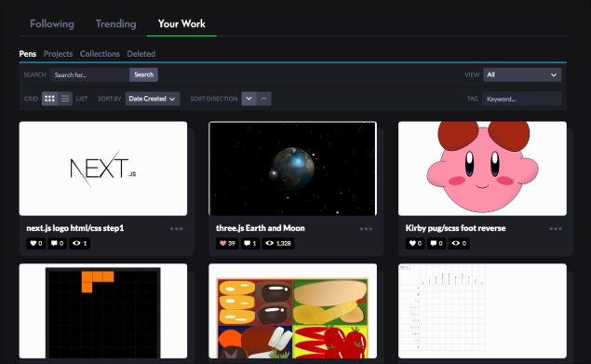This screenshot has width=591, height=364.
Task: Set sort direction to ascending
Action: (263, 99)
